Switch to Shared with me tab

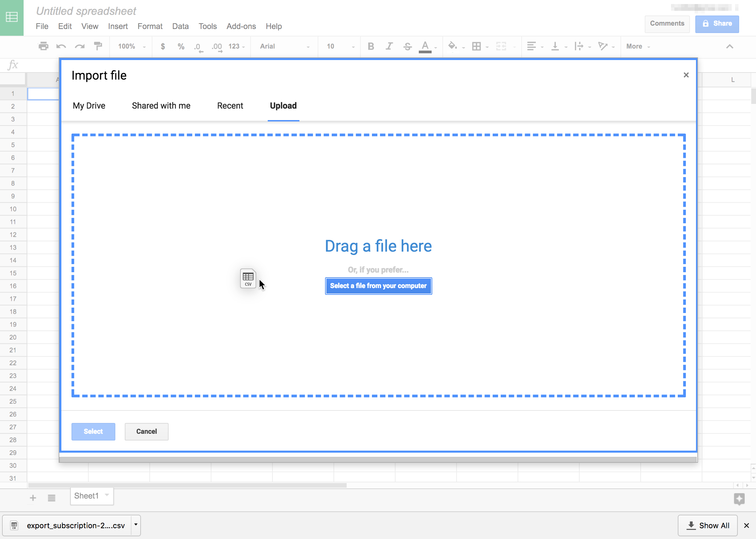click(161, 106)
